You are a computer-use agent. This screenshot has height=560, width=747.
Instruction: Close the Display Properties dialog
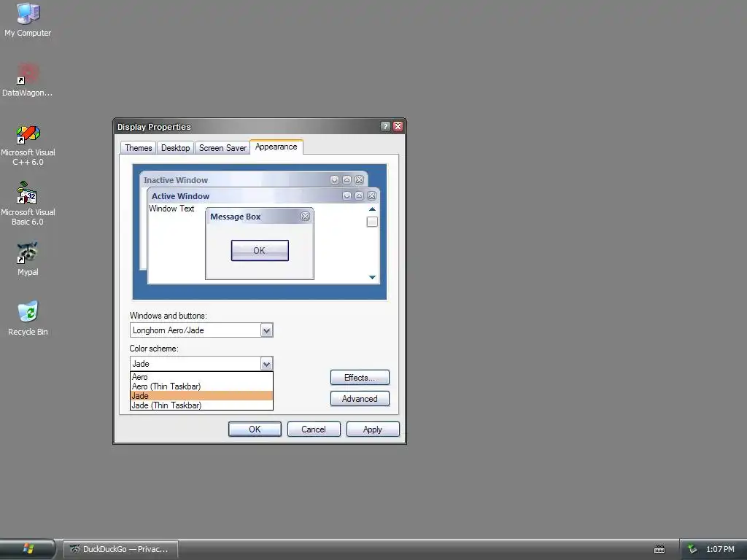click(398, 126)
